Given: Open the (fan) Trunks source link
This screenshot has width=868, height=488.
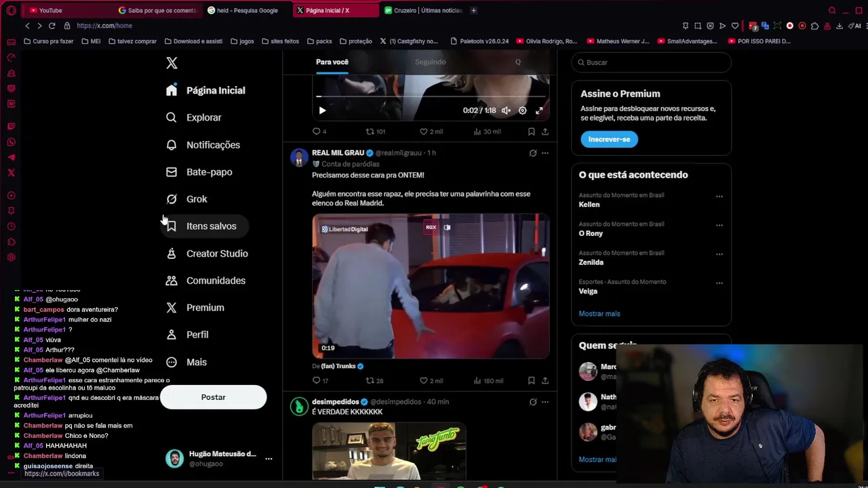Looking at the screenshot, I should pos(338,366).
